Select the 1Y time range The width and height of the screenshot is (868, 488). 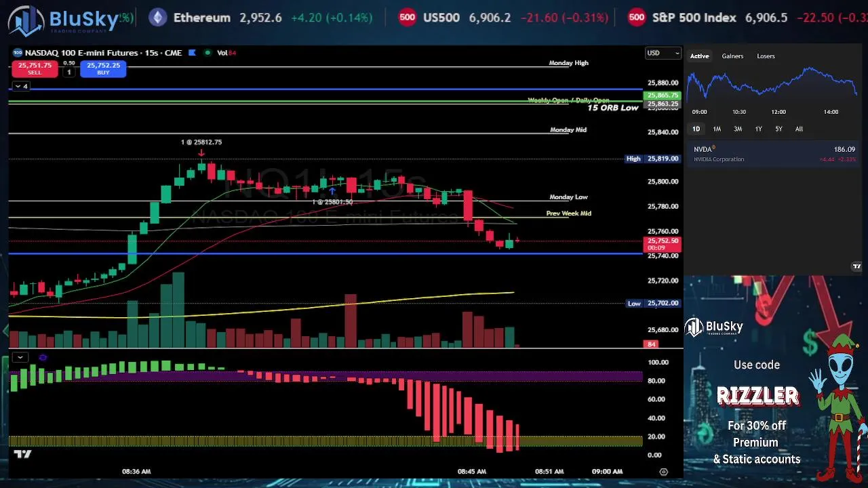point(758,129)
